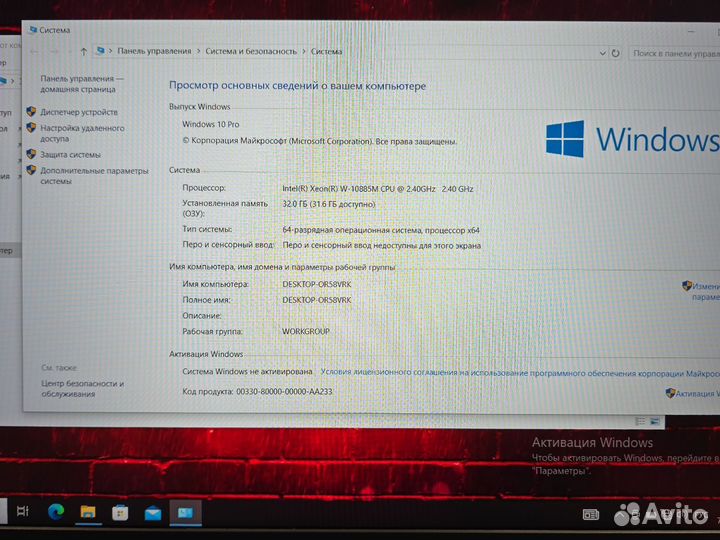
Task: Select the Intel Xeon W-10885M processor text
Action: [377, 189]
